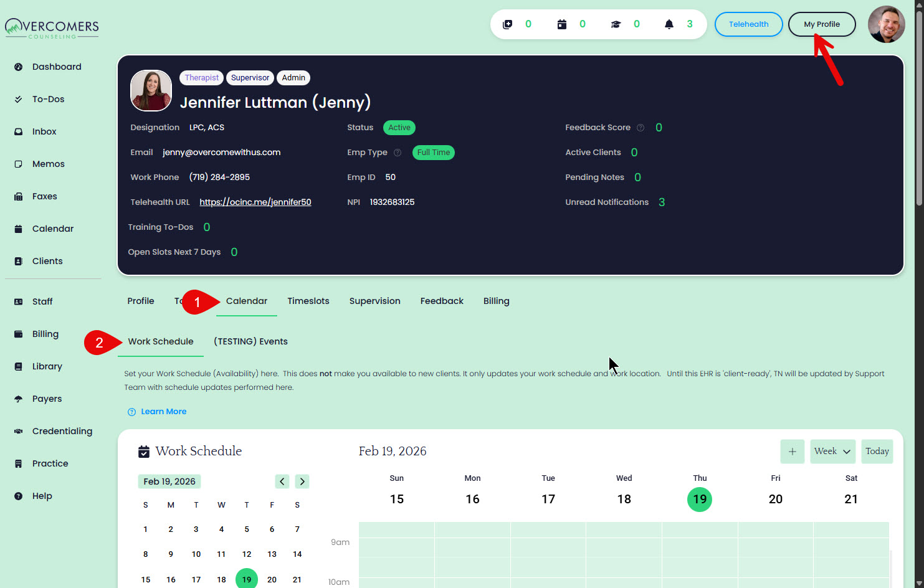Click the Therapist role badge
The image size is (924, 588).
(x=202, y=78)
